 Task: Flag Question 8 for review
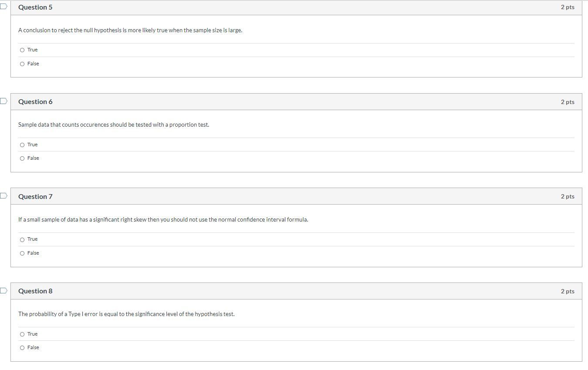coord(3,290)
